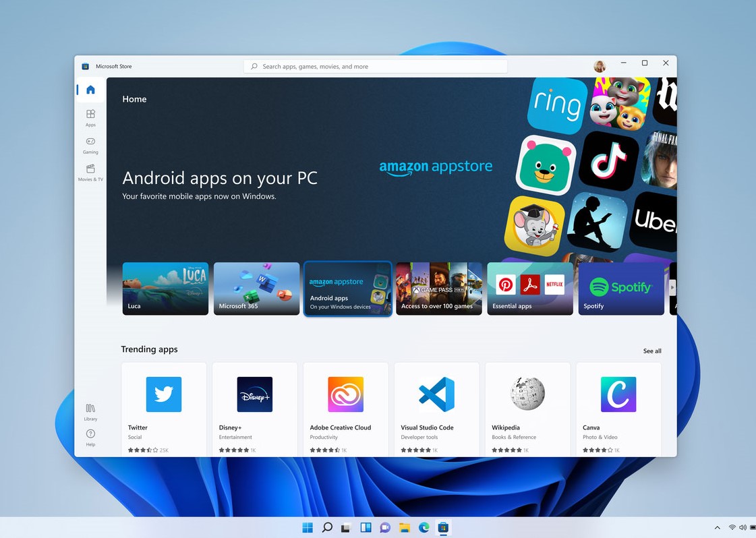
Task: Open the Kindle app tile
Action: (597, 222)
